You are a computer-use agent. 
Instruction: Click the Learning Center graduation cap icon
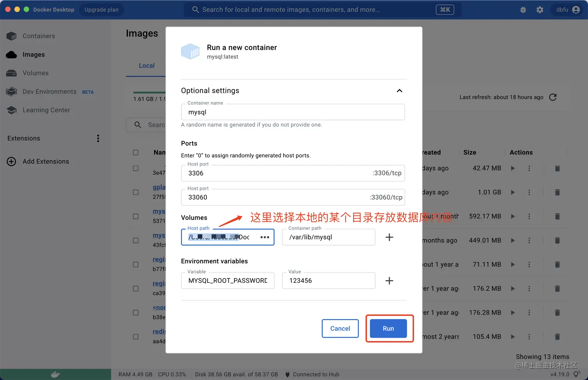point(12,110)
